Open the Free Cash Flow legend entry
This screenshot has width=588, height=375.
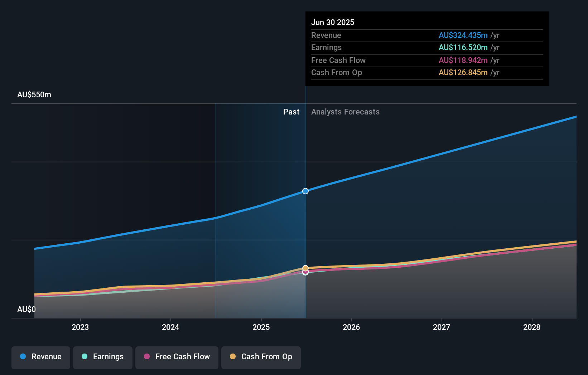(x=177, y=357)
